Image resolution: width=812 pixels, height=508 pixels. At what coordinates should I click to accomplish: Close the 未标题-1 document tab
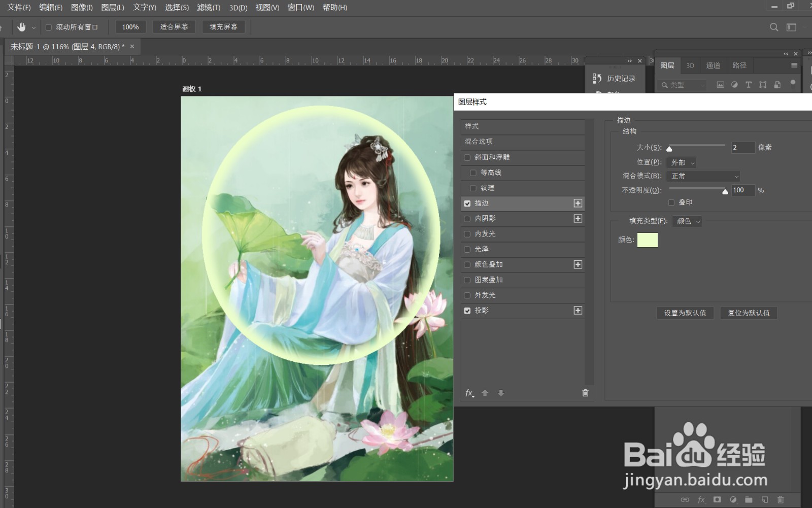click(x=132, y=47)
